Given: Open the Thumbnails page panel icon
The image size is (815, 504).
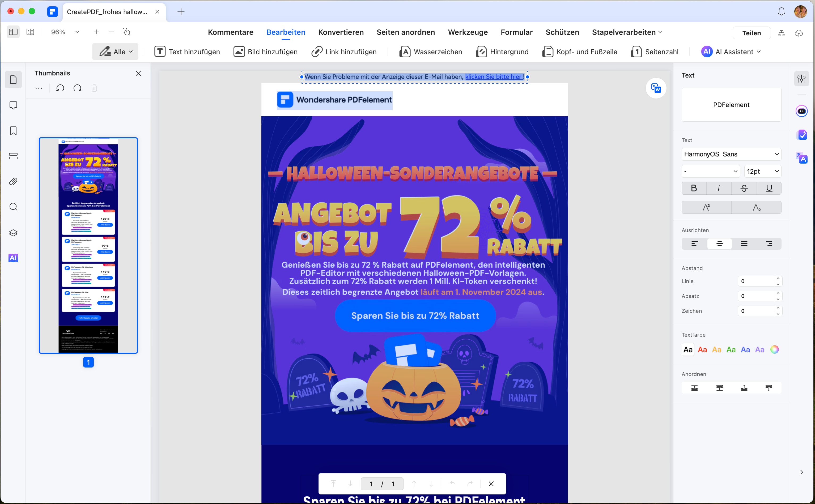Looking at the screenshot, I should coord(13,80).
